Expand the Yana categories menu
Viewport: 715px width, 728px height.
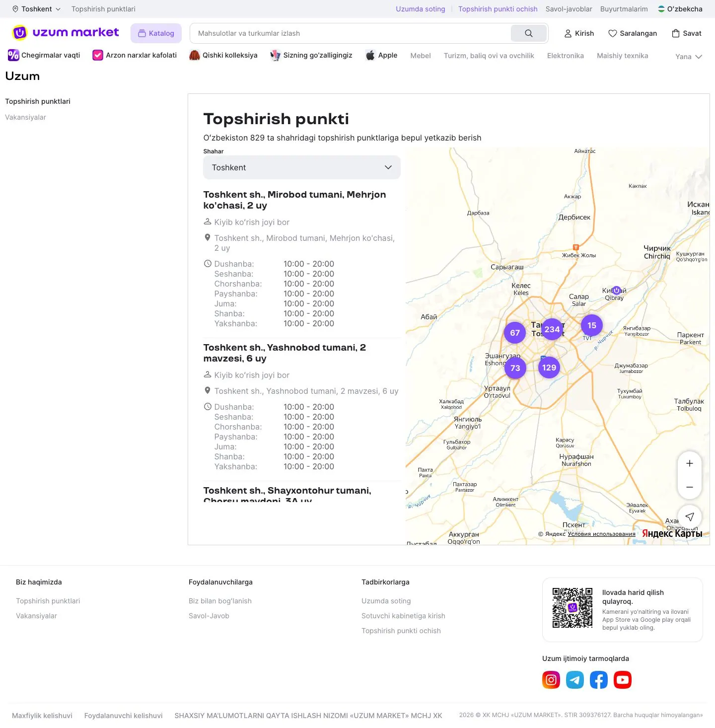click(x=689, y=57)
